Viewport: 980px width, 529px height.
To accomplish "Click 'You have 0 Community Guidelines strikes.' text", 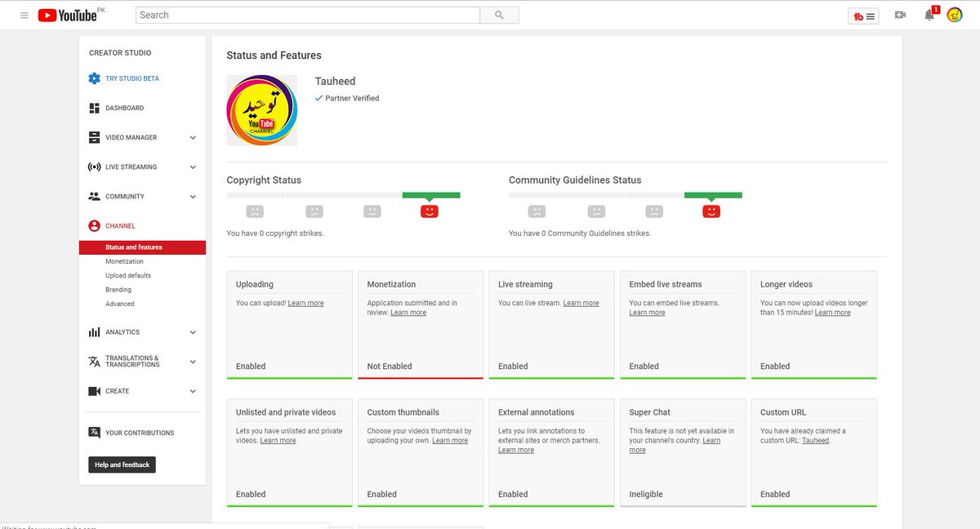I will (580, 233).
